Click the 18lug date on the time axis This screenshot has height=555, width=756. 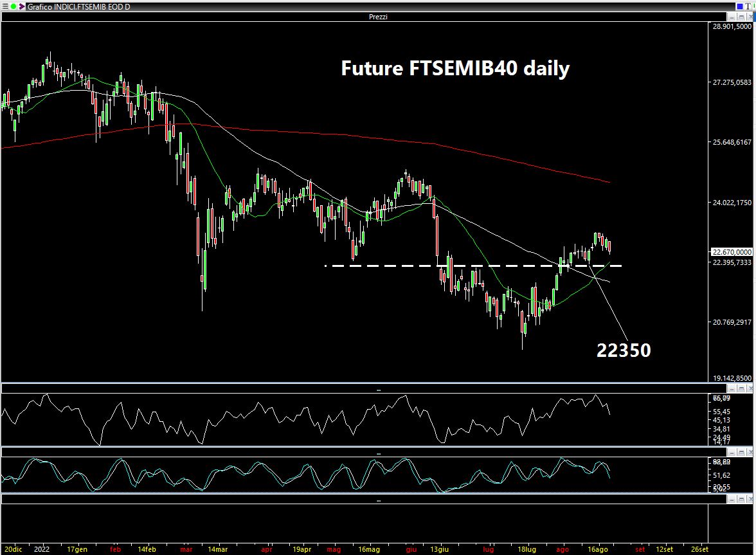coord(527,549)
